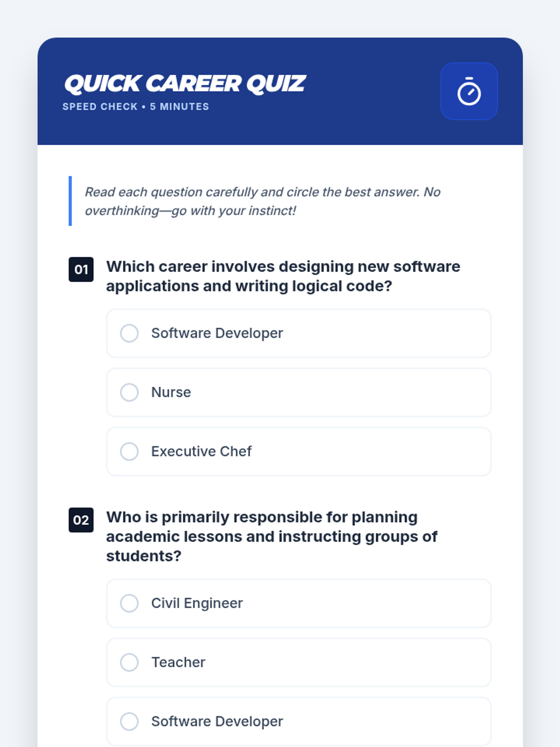Click the italic instructions note
Image resolution: width=560 pixels, height=747 pixels.
tap(262, 201)
